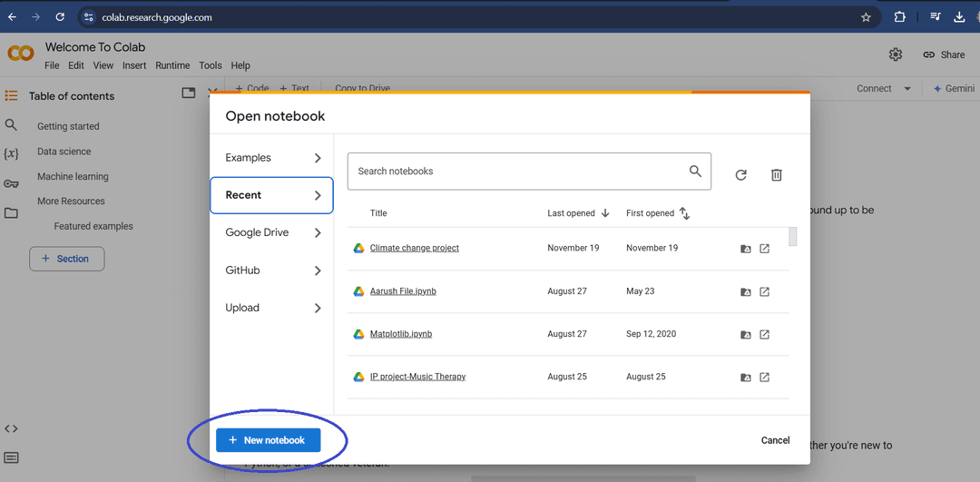Open the GitHub notebook source
Viewport: 980px width, 482px height.
pos(271,271)
